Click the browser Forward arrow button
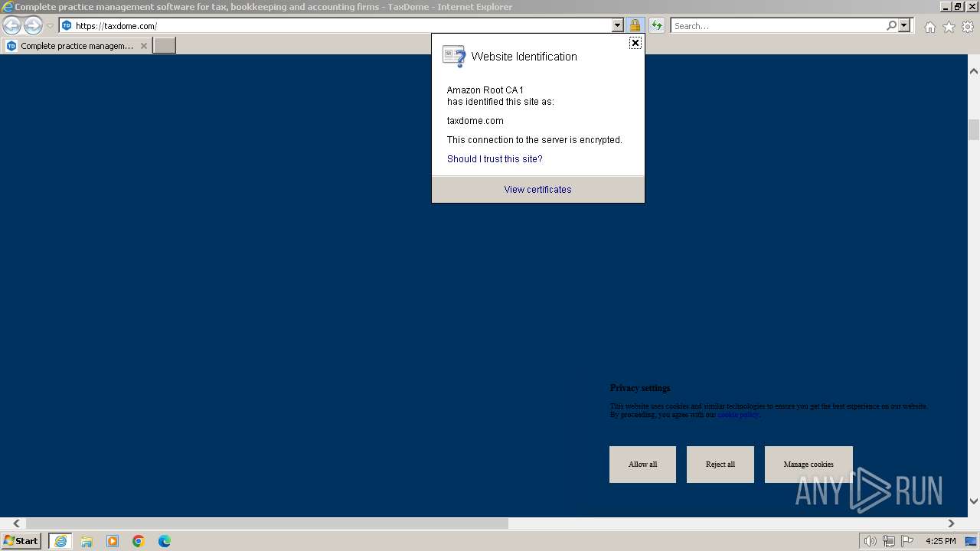The height and width of the screenshot is (551, 980). pos(33,25)
